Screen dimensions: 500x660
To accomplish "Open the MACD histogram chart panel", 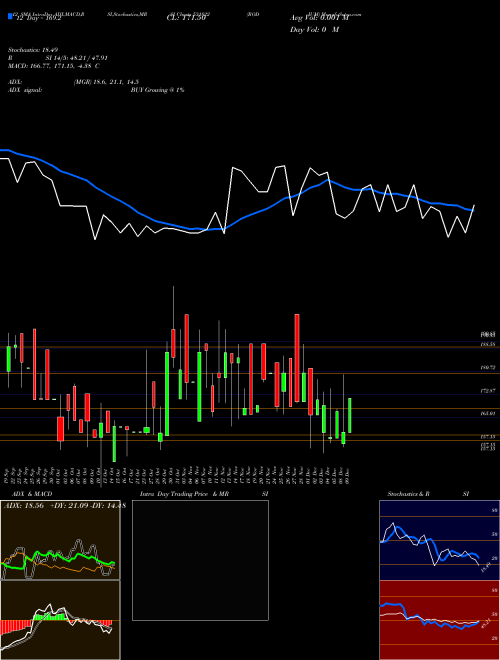I will pyautogui.click(x=60, y=620).
